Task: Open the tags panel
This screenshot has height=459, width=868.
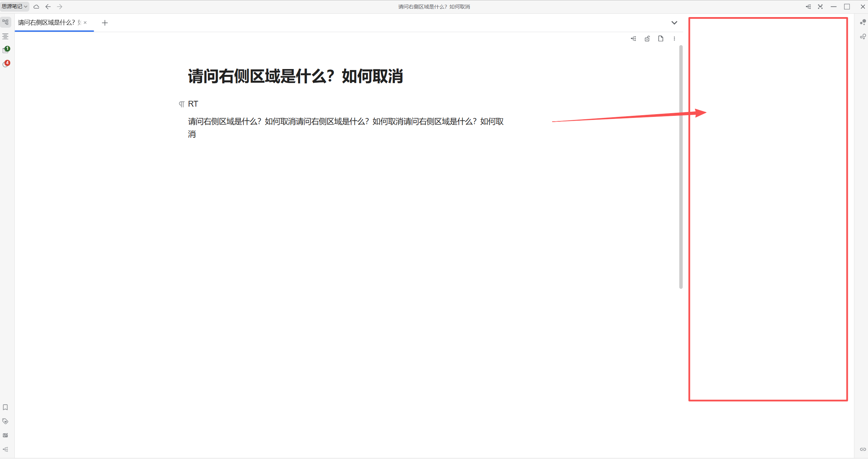Action: click(5, 421)
